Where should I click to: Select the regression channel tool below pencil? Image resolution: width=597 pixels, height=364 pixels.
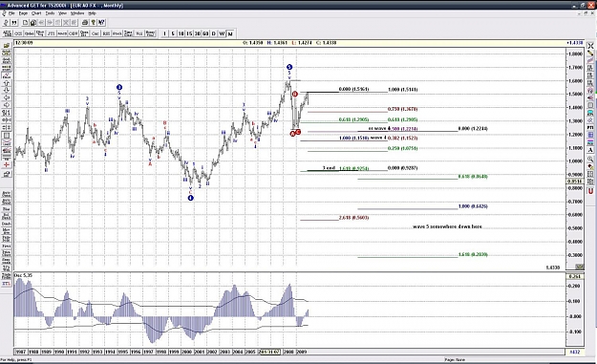pyautogui.click(x=590, y=60)
